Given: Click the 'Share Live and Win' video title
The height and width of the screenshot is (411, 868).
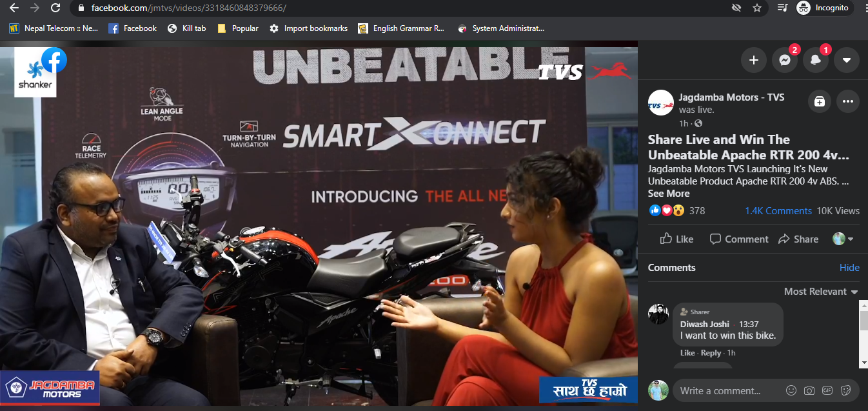Looking at the screenshot, I should coord(748,147).
